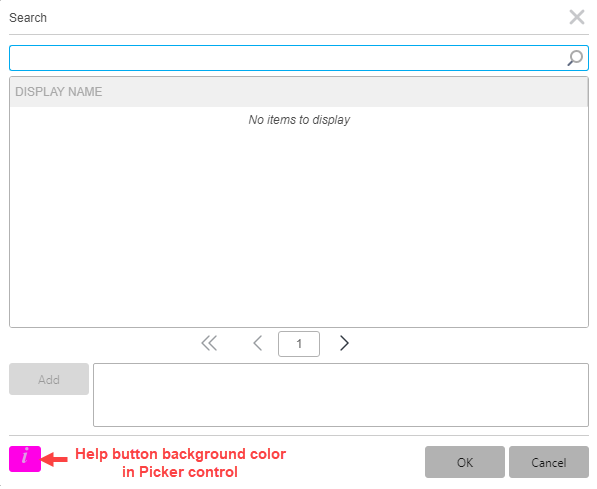Click 'Help button background color' annotation text
This screenshot has height=489, width=597.
click(x=180, y=454)
